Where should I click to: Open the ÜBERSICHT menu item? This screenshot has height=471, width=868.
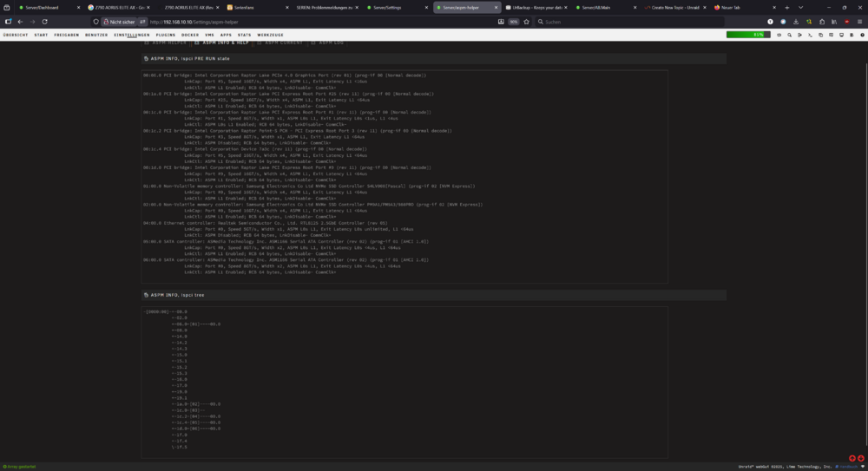(x=16, y=35)
